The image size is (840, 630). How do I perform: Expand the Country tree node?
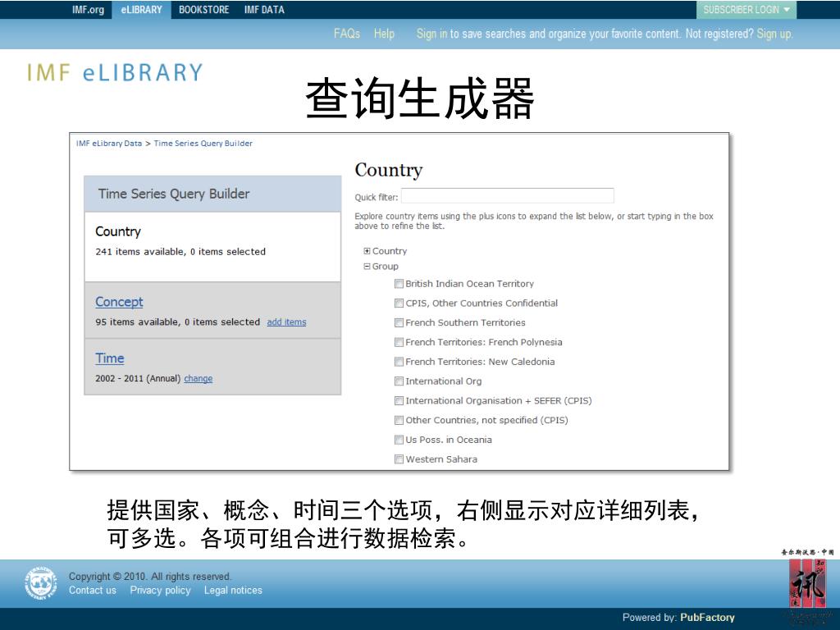click(x=367, y=251)
